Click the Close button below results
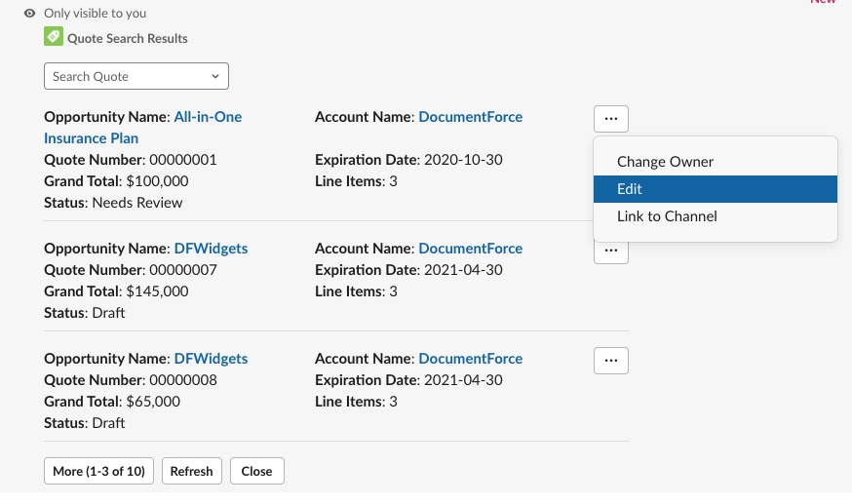 (x=257, y=471)
